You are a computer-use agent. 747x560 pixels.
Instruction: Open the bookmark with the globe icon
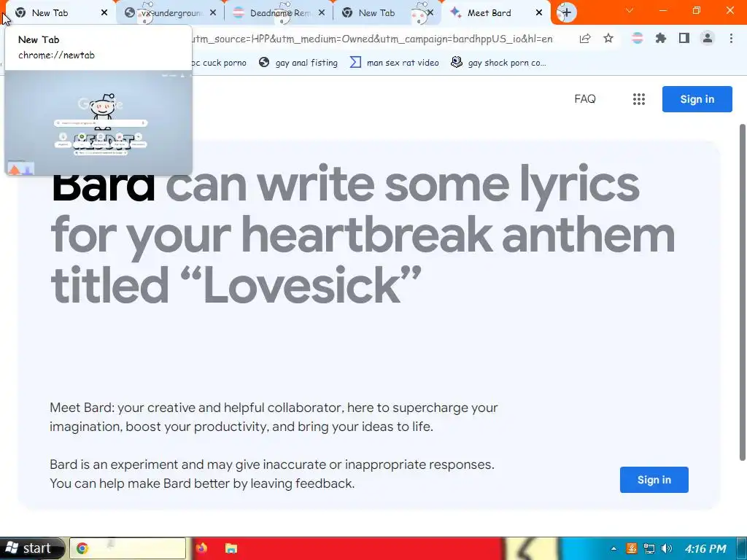[x=298, y=63]
